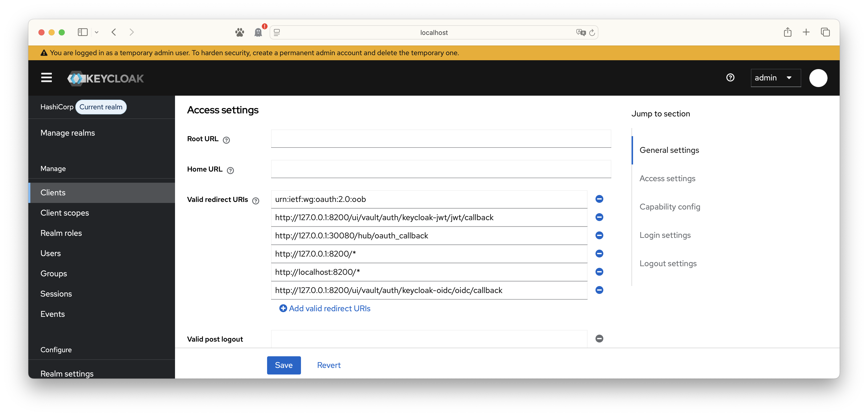Remove the hub/oauth_callback redirect URI
Image resolution: width=868 pixels, height=416 pixels.
pos(599,235)
